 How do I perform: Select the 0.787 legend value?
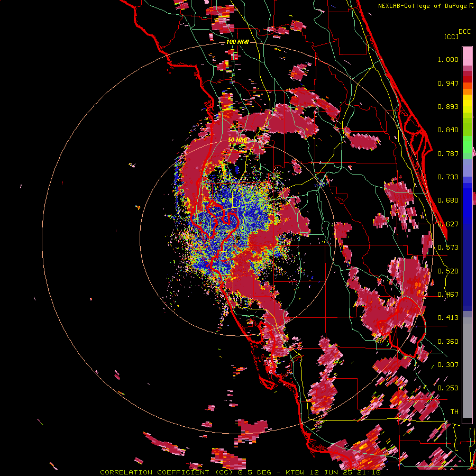click(448, 153)
